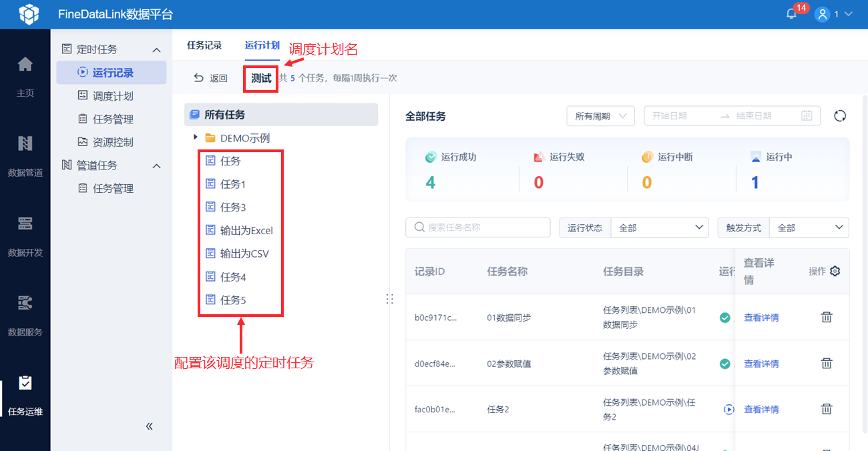
Task: Click the panel splitter dots handle
Action: click(389, 299)
